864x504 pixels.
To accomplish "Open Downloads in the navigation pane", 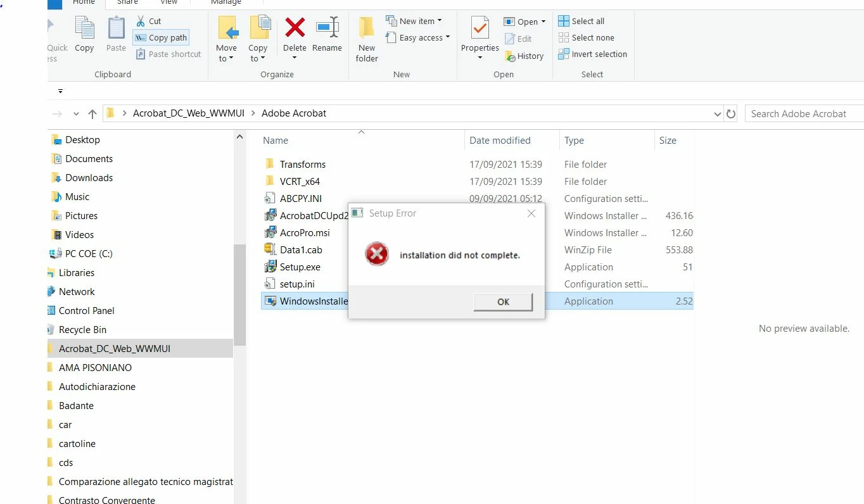I will click(89, 178).
